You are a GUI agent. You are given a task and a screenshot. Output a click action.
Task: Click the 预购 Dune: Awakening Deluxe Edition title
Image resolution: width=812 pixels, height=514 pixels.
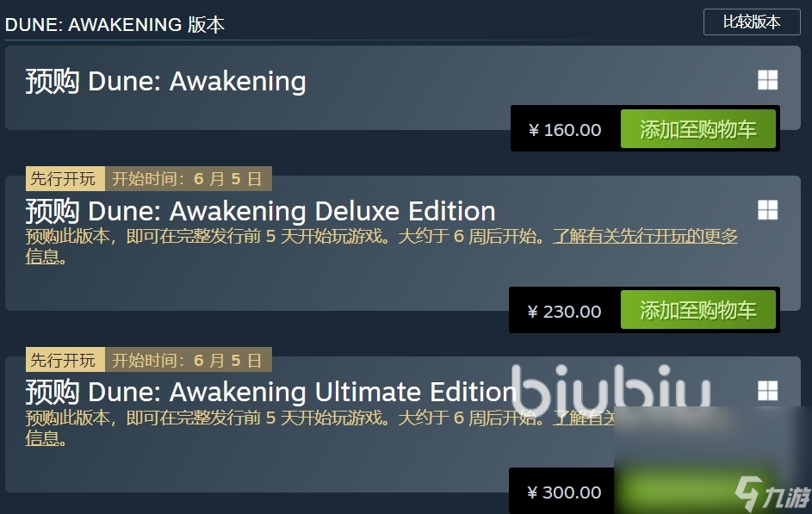(x=261, y=211)
